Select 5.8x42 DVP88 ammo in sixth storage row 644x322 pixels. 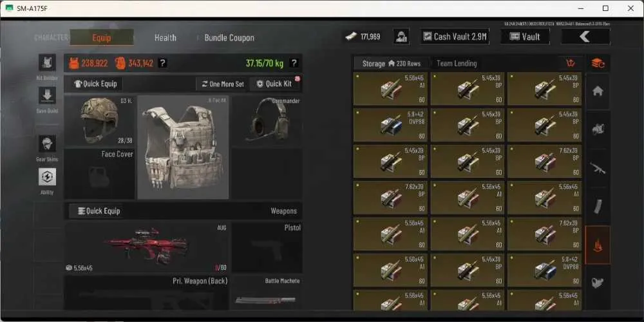click(544, 270)
